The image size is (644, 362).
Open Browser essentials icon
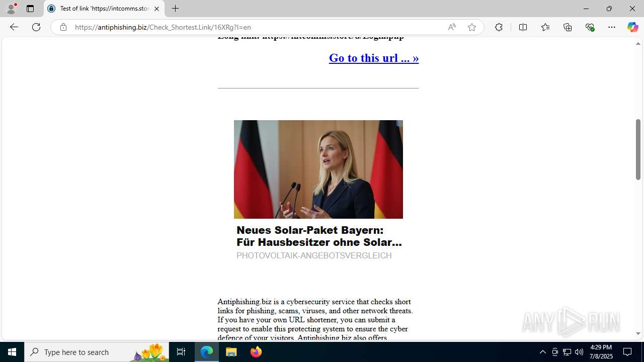click(590, 27)
